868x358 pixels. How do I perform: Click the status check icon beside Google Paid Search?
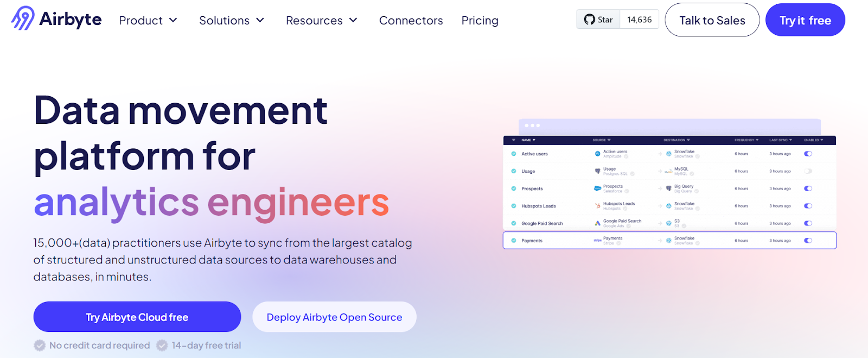pyautogui.click(x=514, y=223)
